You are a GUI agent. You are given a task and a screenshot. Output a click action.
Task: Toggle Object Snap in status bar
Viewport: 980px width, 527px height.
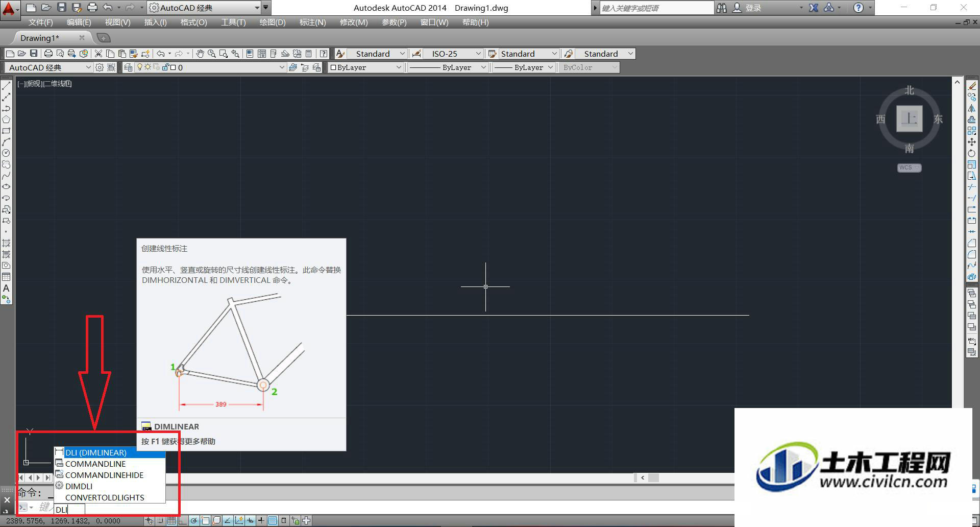(x=205, y=521)
